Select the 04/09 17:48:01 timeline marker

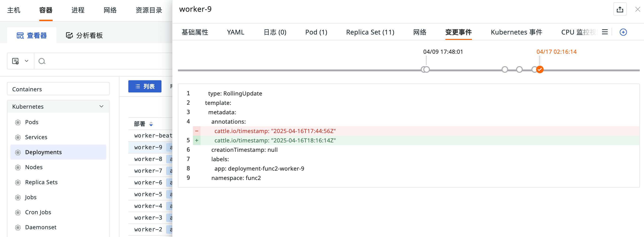427,70
